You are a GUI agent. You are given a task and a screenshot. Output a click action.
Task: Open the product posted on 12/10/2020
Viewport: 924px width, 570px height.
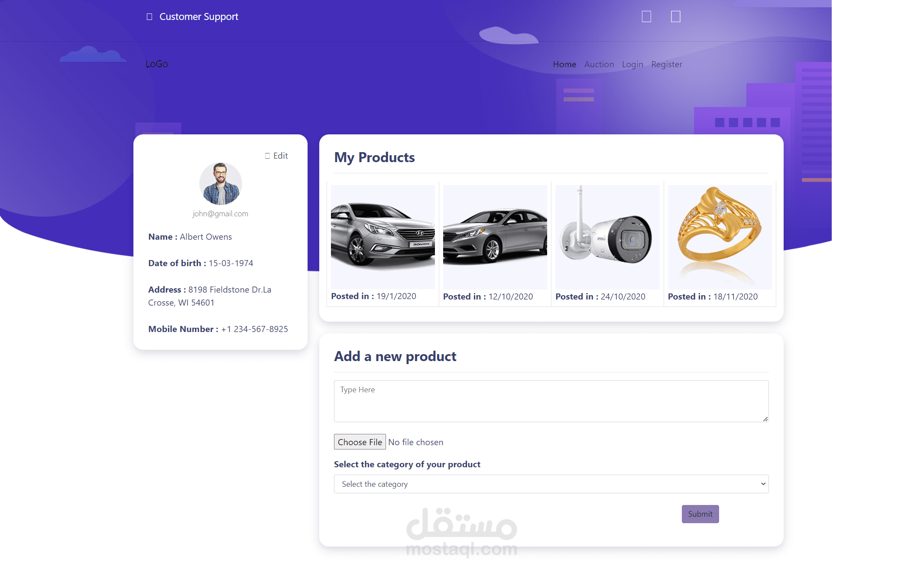coord(495,237)
